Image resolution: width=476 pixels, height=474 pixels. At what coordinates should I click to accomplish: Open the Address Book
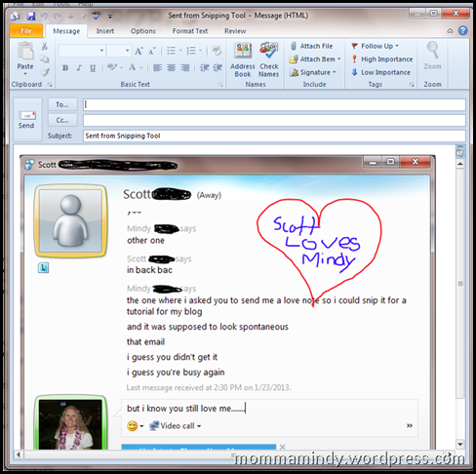tap(243, 60)
